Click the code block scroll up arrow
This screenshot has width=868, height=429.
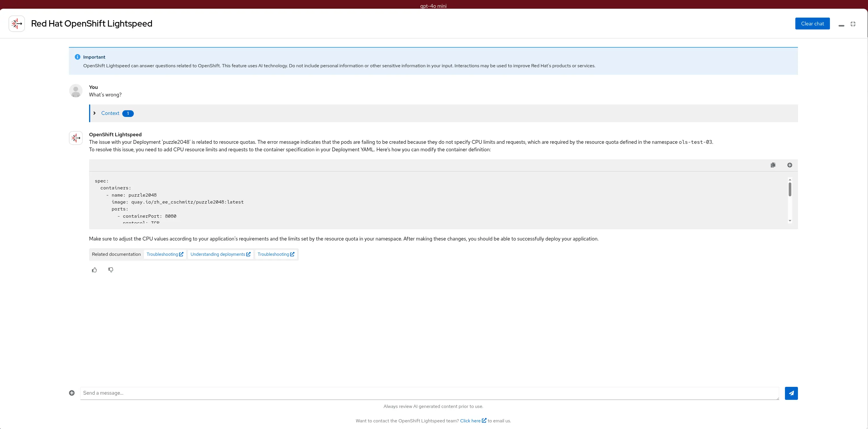tap(790, 180)
